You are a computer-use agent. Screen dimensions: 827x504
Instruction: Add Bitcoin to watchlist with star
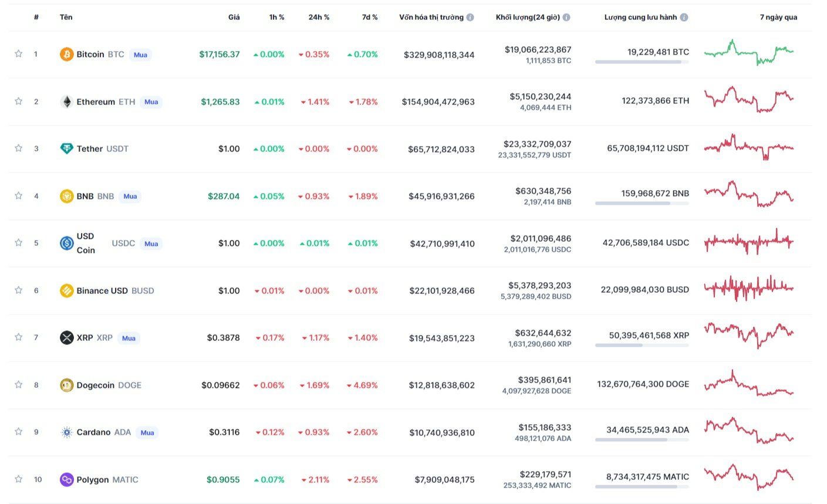pos(19,54)
